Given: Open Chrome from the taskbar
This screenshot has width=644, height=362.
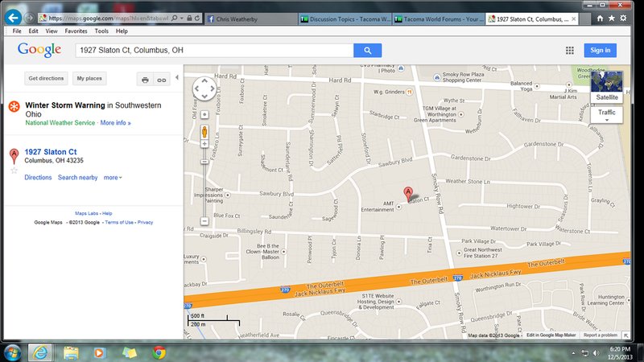Looking at the screenshot, I should pos(159,352).
